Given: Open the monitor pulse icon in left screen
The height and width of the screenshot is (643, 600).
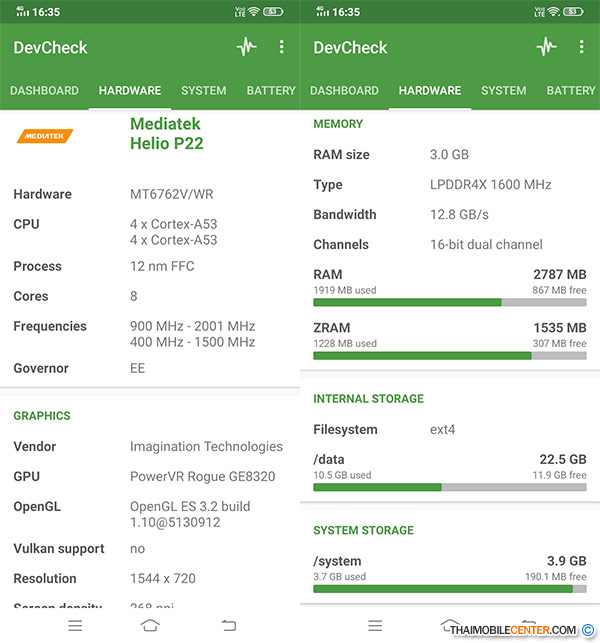Looking at the screenshot, I should tap(246, 47).
